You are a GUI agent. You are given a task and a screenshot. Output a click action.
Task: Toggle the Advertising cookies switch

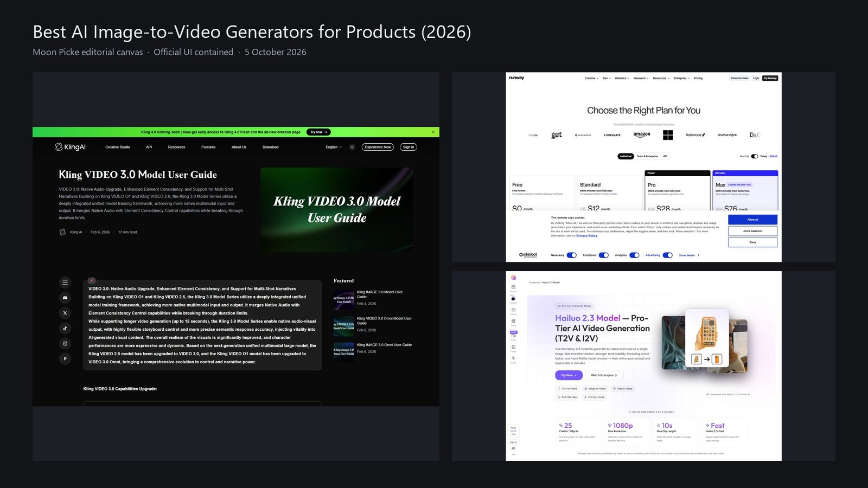668,255
